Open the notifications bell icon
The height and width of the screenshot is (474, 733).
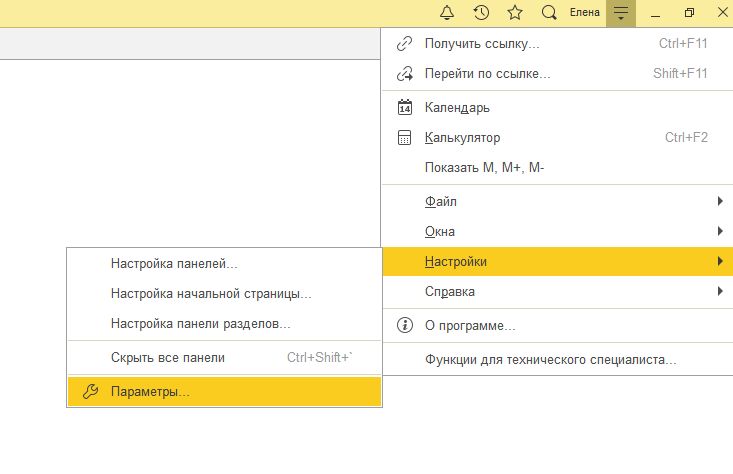tap(447, 13)
